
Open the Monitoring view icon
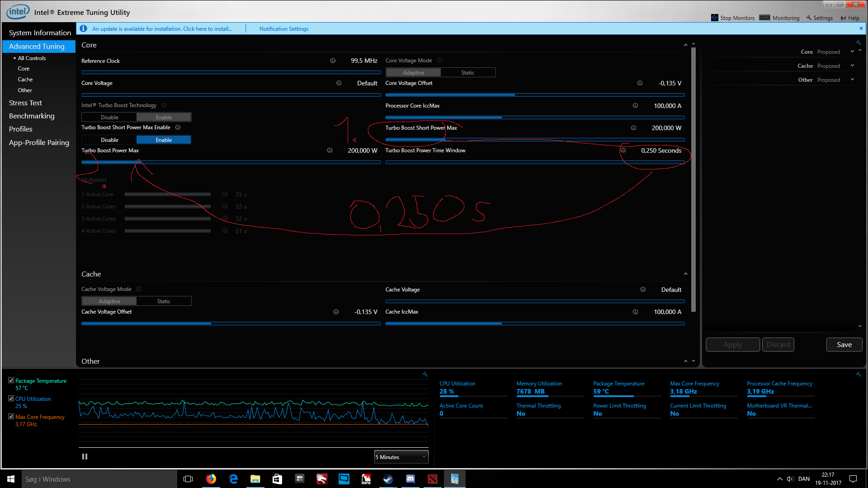(764, 18)
